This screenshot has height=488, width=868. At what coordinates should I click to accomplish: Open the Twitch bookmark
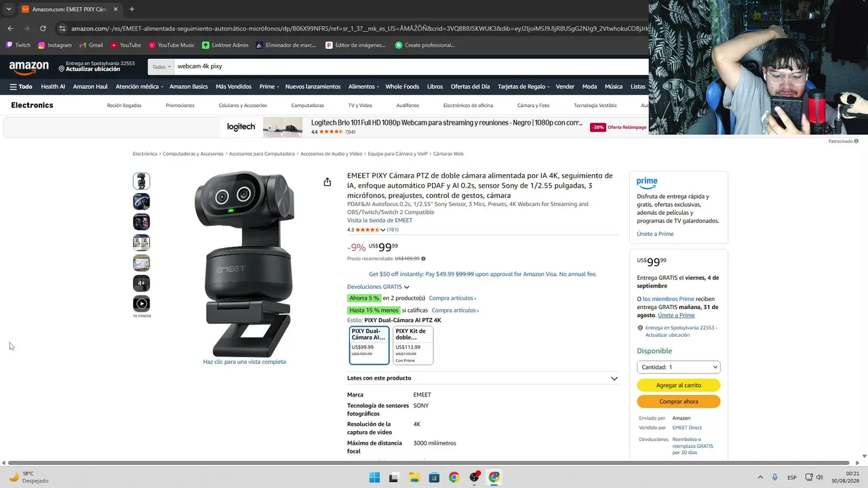18,45
